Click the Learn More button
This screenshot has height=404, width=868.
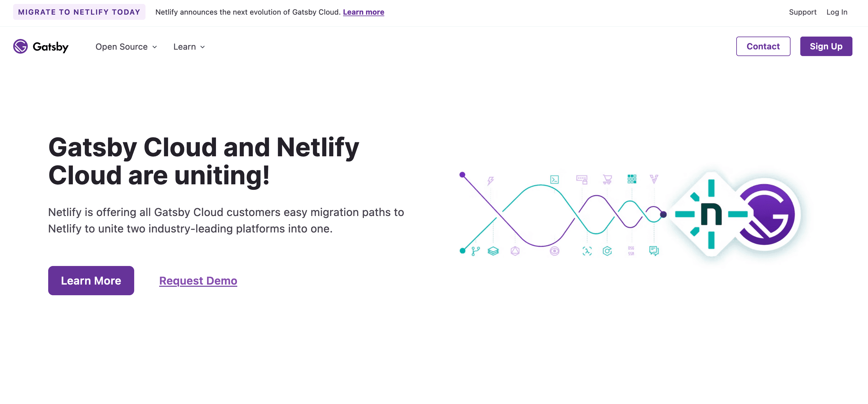(x=91, y=280)
